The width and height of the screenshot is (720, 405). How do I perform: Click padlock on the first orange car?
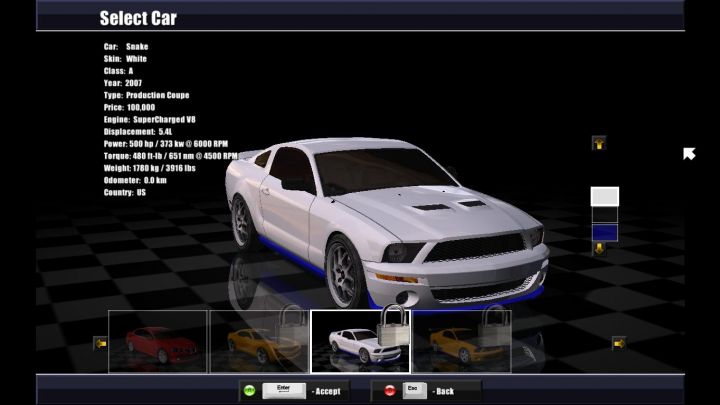point(291,328)
